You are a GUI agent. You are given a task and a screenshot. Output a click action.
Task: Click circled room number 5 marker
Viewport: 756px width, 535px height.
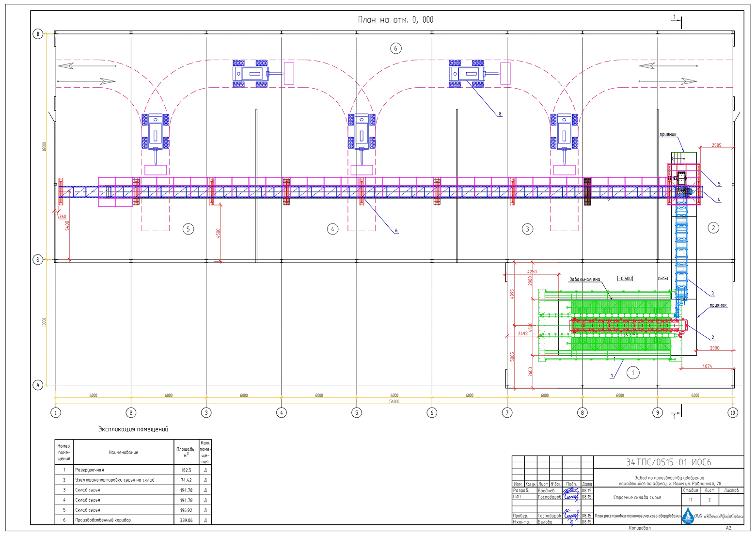click(189, 229)
